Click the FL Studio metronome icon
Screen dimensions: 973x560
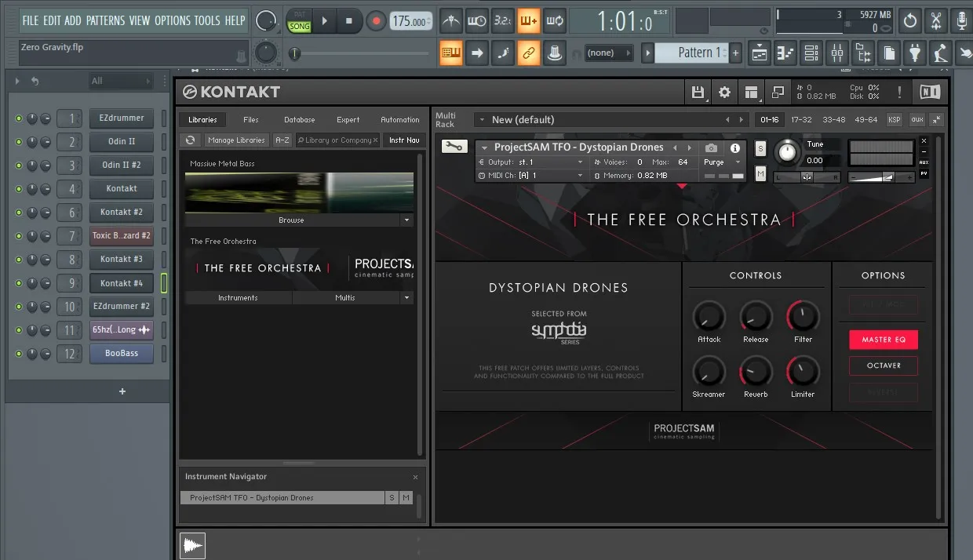click(450, 21)
